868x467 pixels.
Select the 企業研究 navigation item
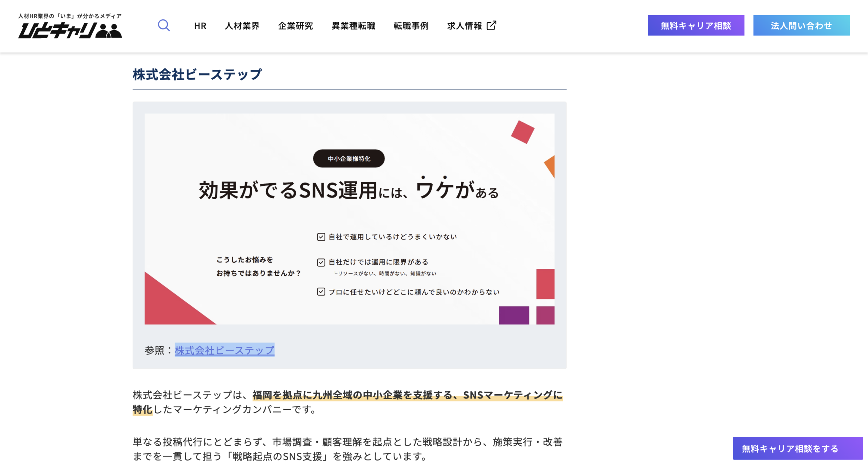pyautogui.click(x=295, y=26)
